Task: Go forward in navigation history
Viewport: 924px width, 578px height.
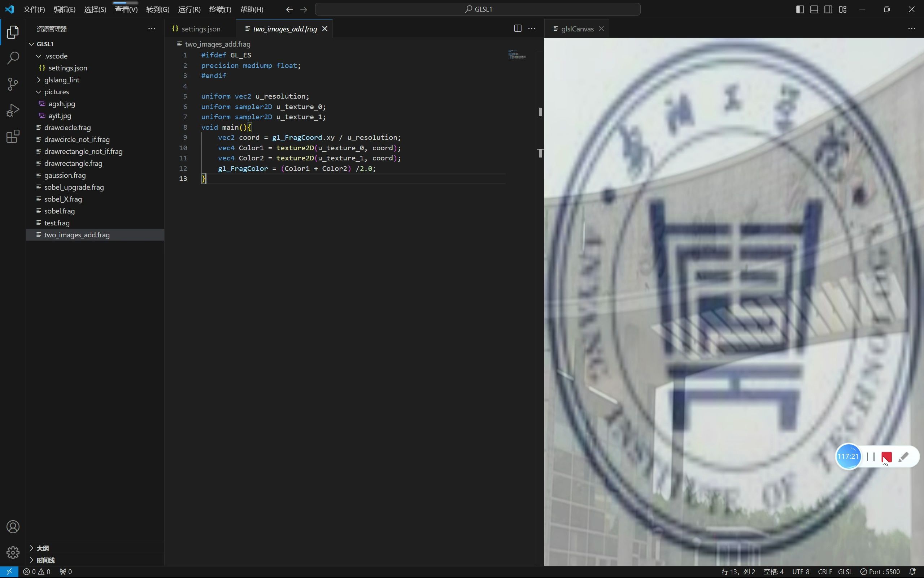Action: tap(304, 9)
